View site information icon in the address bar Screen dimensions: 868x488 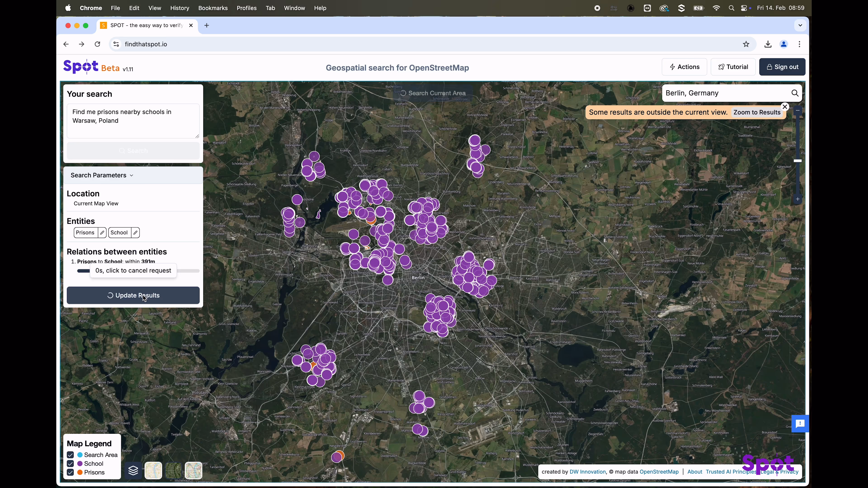pyautogui.click(x=116, y=44)
